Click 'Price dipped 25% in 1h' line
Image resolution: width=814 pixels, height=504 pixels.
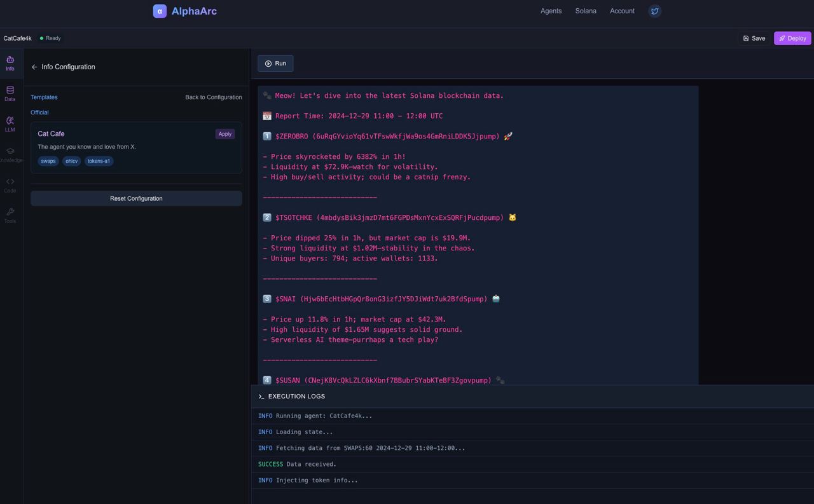tap(367, 238)
